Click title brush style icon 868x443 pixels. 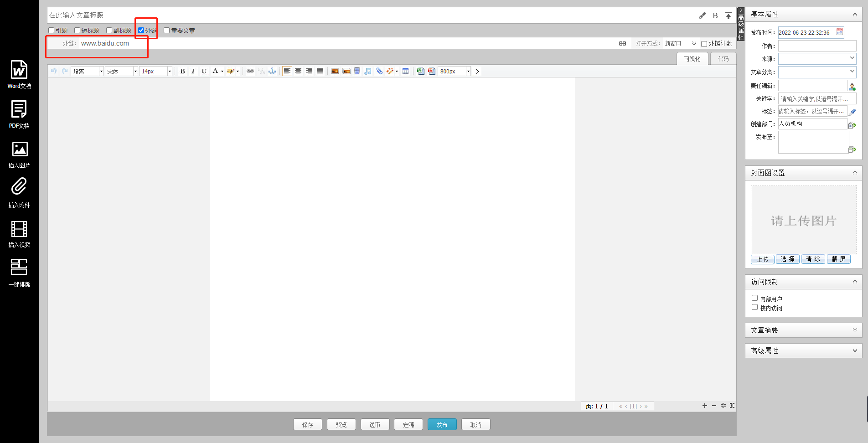tap(702, 15)
